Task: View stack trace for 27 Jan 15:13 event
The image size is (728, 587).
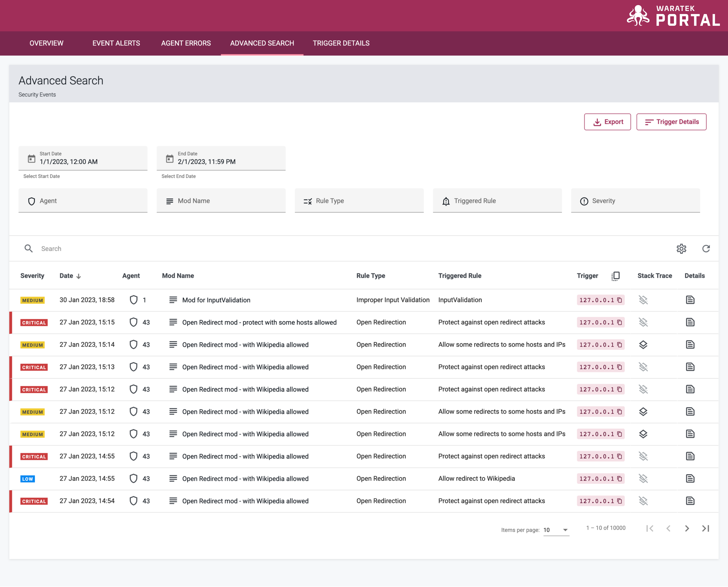Action: point(643,367)
